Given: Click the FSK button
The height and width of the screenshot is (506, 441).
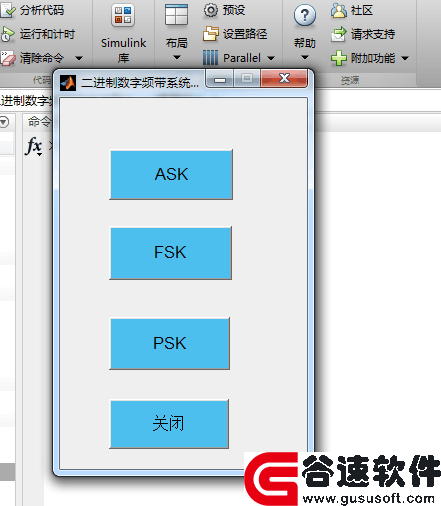Looking at the screenshot, I should point(170,253).
